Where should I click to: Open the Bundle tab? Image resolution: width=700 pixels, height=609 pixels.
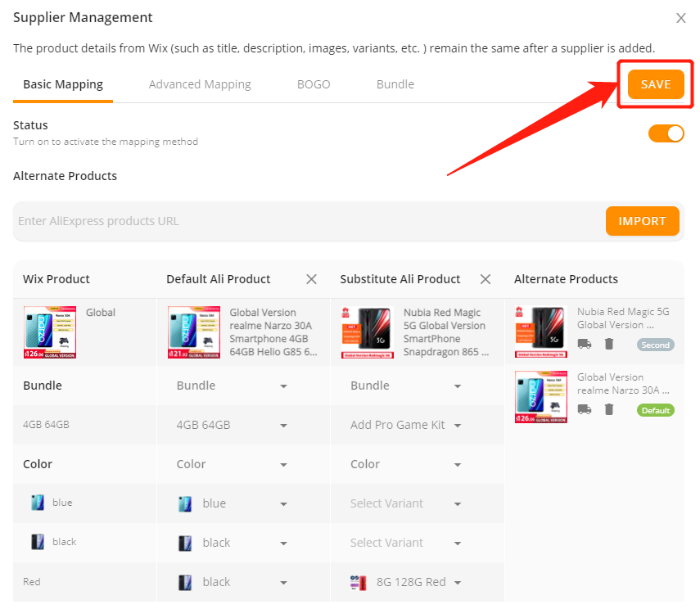395,84
